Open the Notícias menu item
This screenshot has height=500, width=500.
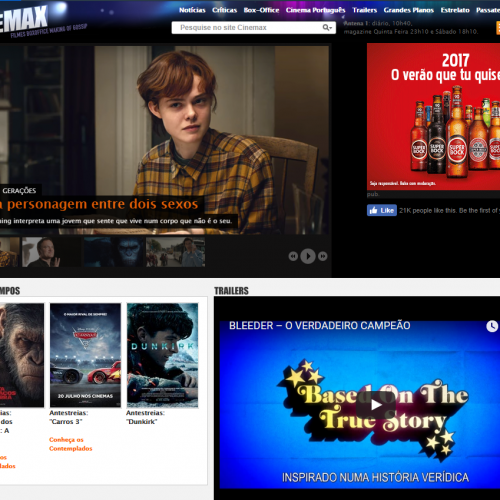192,10
